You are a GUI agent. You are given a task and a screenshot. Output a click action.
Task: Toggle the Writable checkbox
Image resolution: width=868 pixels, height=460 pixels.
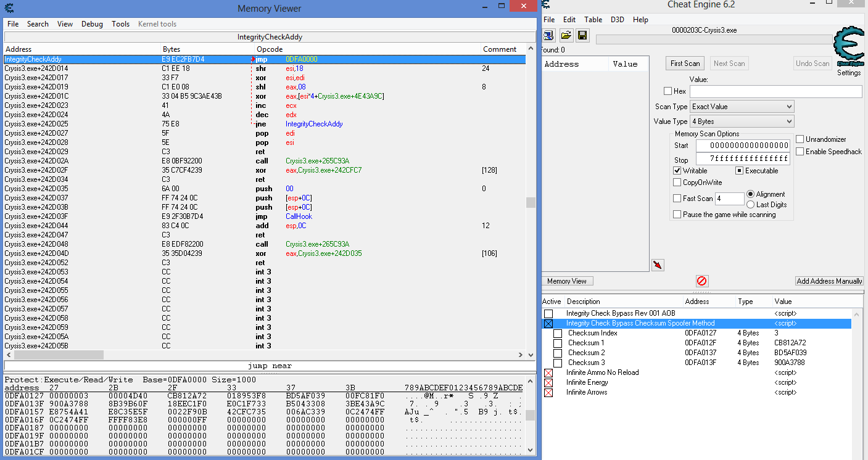tap(677, 171)
